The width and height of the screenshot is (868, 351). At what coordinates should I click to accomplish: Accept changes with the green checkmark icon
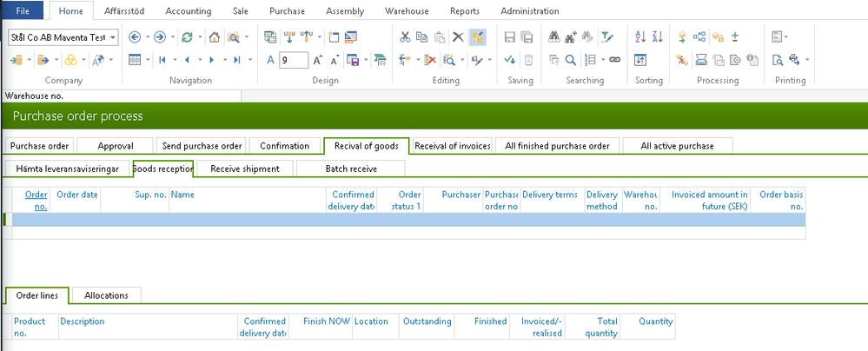510,60
